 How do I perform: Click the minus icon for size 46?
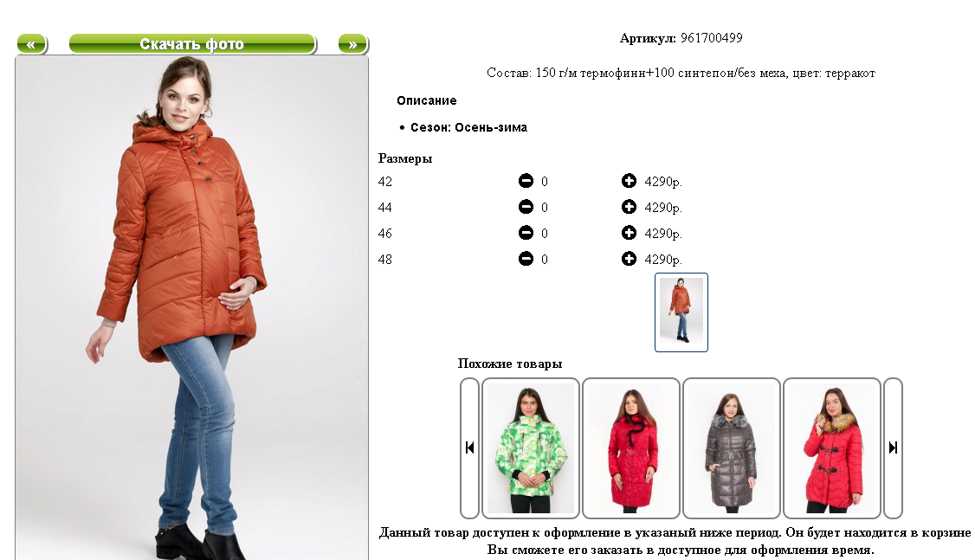(526, 233)
